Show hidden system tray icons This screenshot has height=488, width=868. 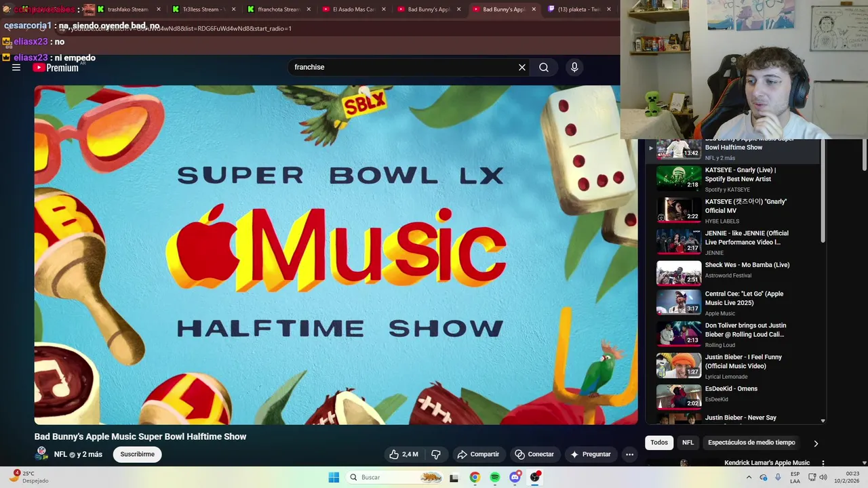pyautogui.click(x=749, y=477)
